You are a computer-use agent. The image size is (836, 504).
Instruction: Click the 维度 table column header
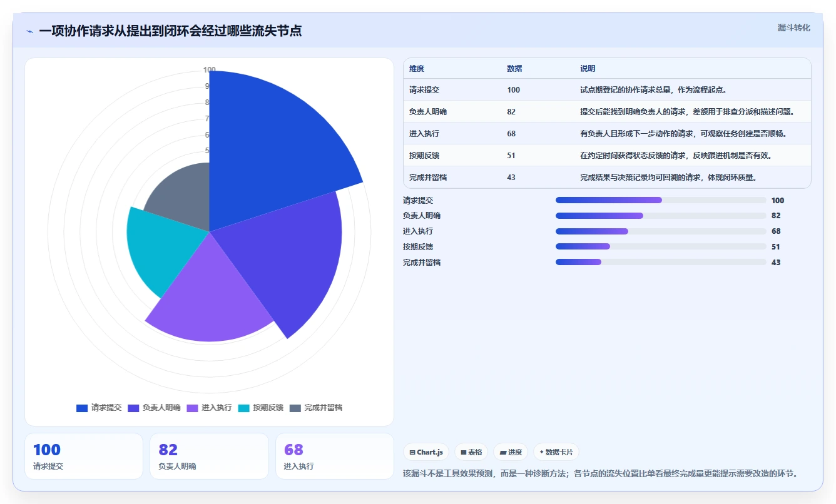coord(417,69)
